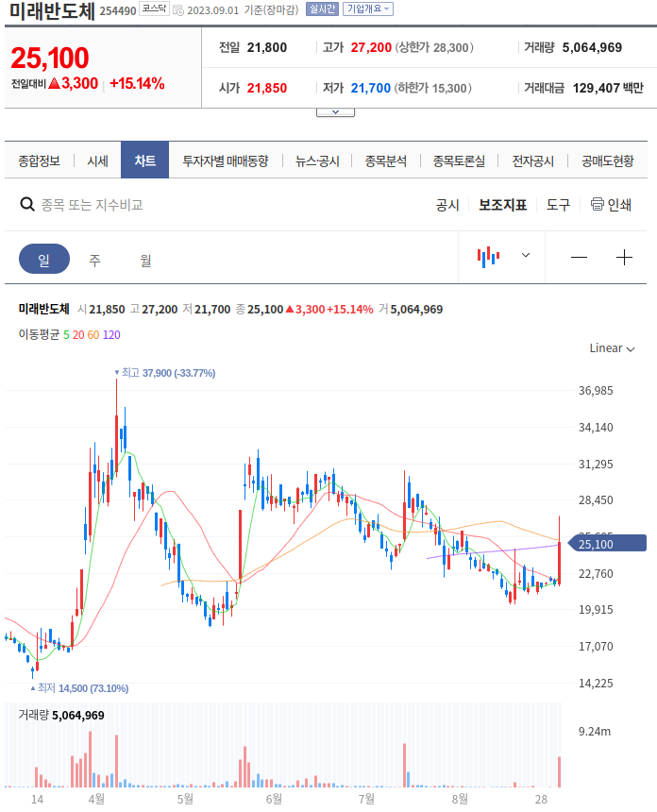Click the +15.14% change in header
The width and height of the screenshot is (657, 812).
[x=137, y=83]
